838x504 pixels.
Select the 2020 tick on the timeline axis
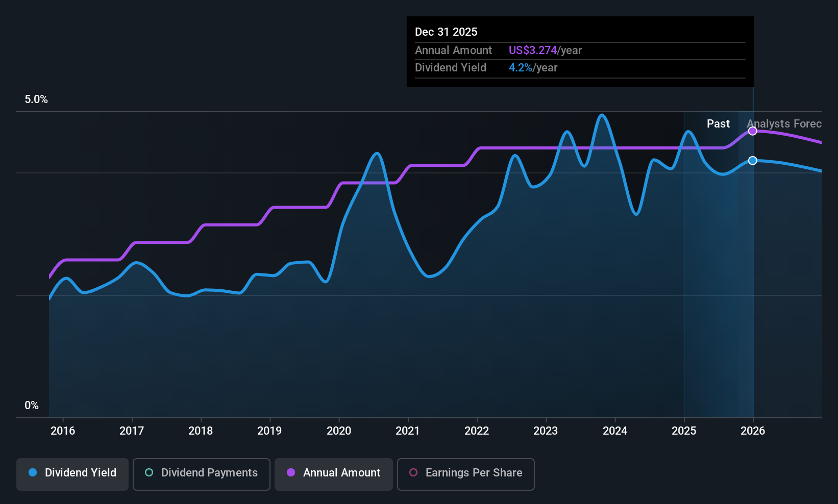[x=339, y=431]
